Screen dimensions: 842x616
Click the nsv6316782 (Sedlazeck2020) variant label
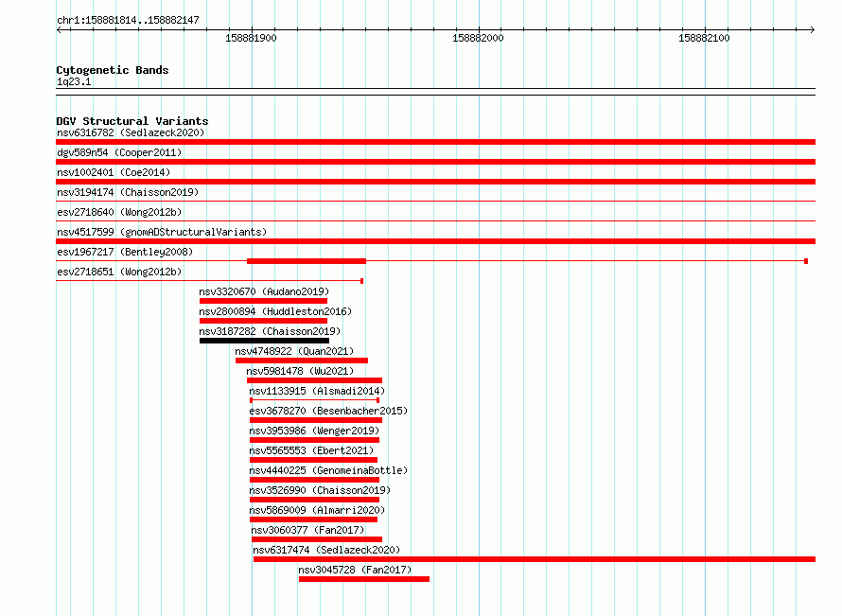point(131,132)
